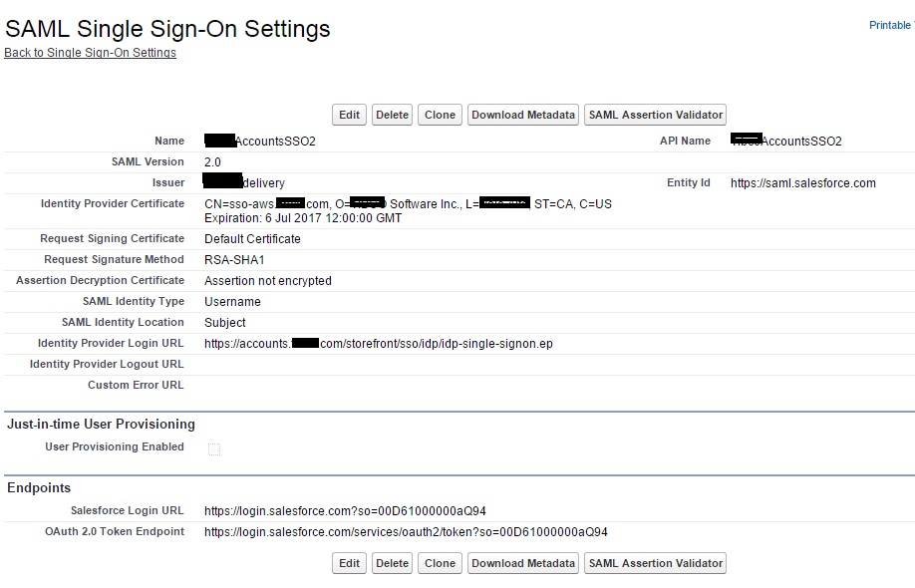Click the bottom Clone button

point(440,563)
